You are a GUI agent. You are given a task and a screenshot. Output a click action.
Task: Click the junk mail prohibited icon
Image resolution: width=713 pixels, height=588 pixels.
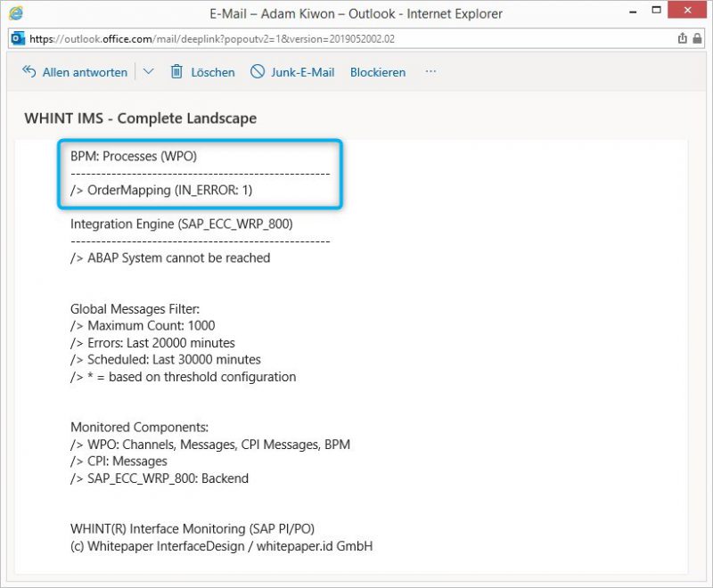pyautogui.click(x=258, y=71)
